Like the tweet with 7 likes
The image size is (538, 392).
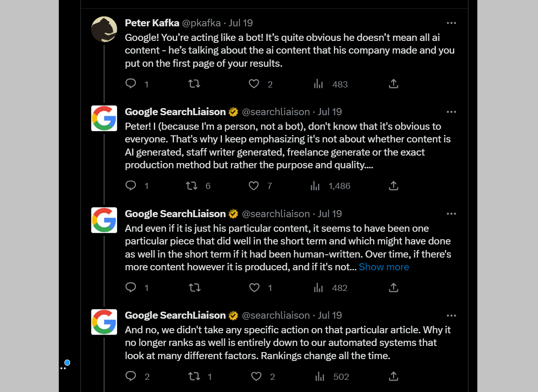tap(254, 186)
